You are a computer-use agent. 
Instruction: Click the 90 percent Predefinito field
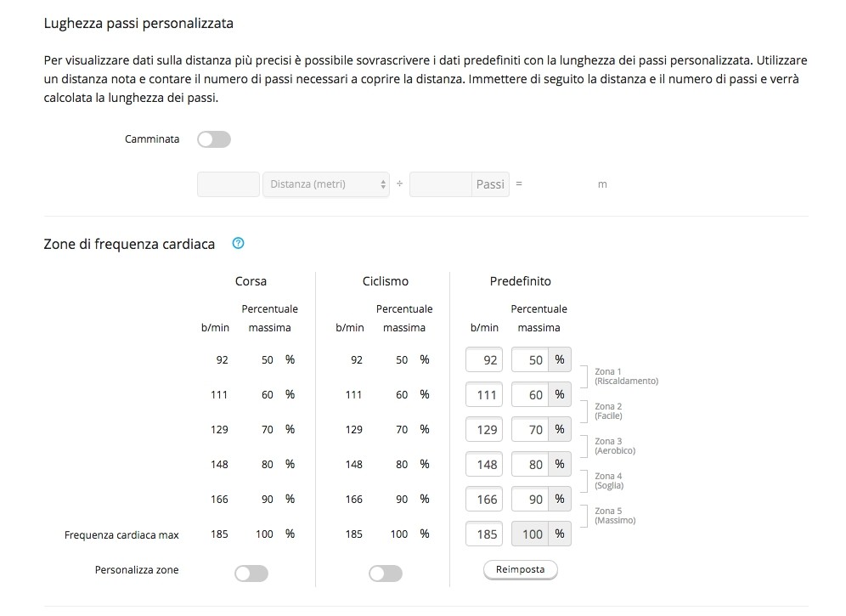pos(531,499)
